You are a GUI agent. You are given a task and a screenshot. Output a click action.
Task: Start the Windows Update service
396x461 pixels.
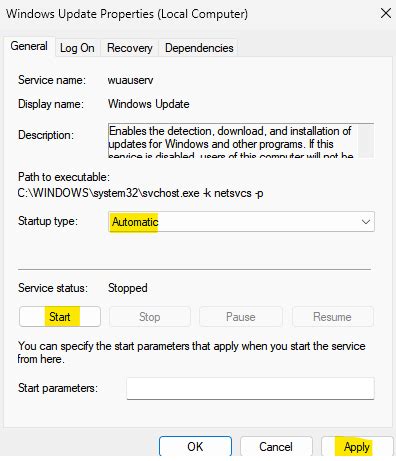click(60, 316)
